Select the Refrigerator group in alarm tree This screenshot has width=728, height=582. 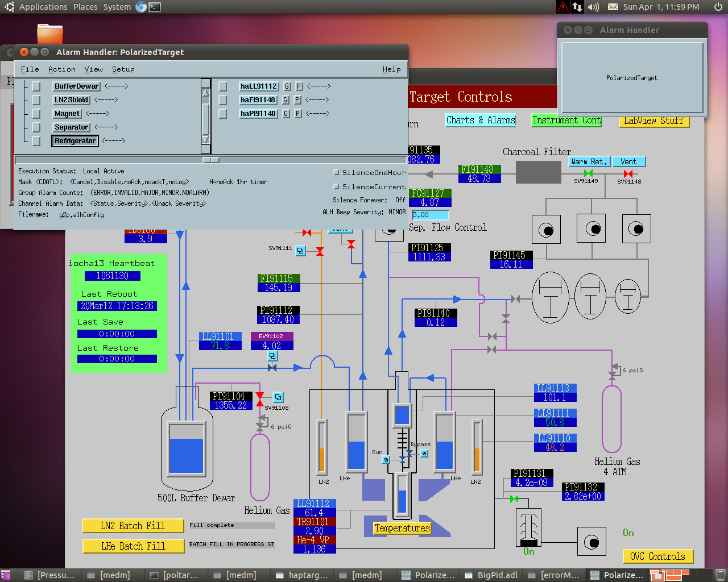pyautogui.click(x=75, y=141)
